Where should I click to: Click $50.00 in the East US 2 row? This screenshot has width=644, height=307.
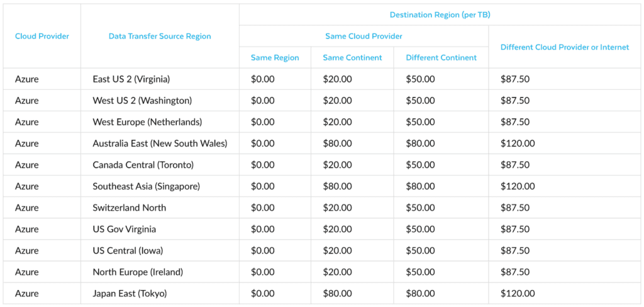pos(420,79)
